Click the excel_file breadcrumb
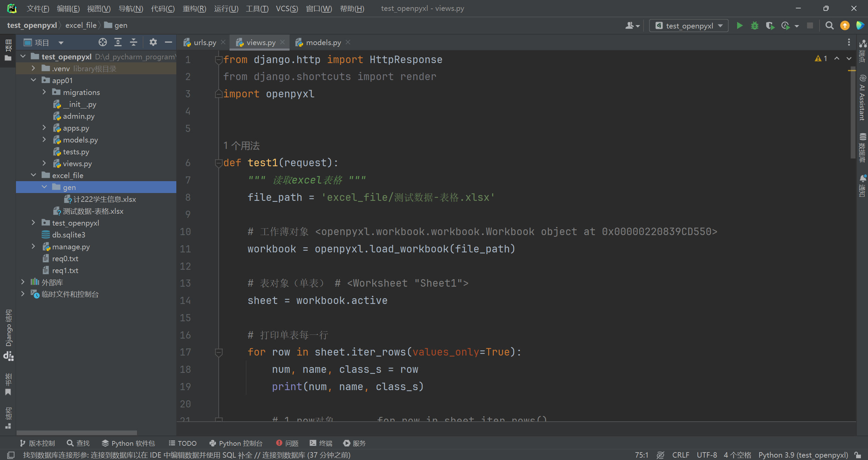The width and height of the screenshot is (868, 460). click(81, 25)
